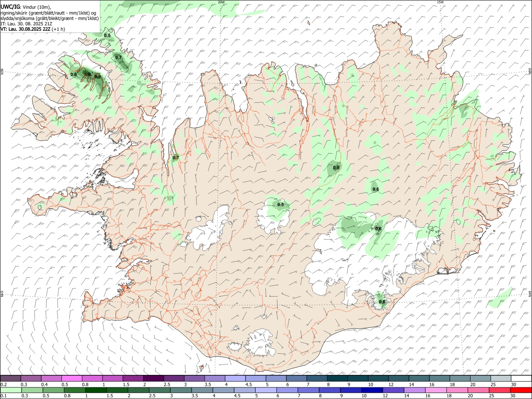Click the "1.0" precipitation value in the Westfjords
532x399 pixels.
tap(87, 74)
